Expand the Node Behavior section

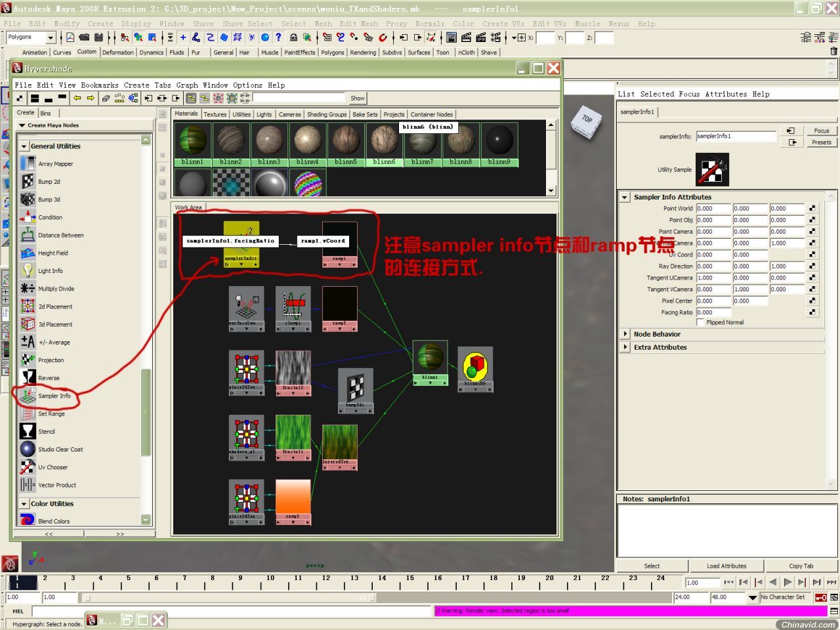tap(625, 334)
